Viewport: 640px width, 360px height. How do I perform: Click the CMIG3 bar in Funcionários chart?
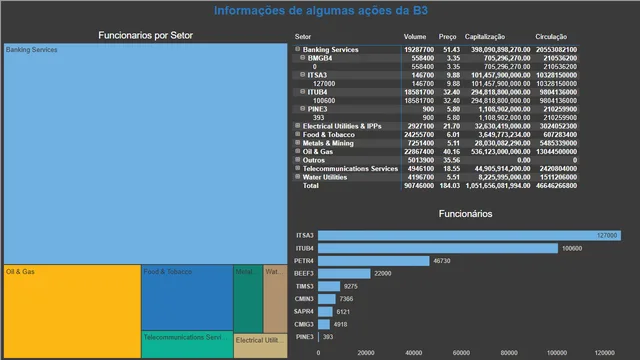(x=324, y=324)
